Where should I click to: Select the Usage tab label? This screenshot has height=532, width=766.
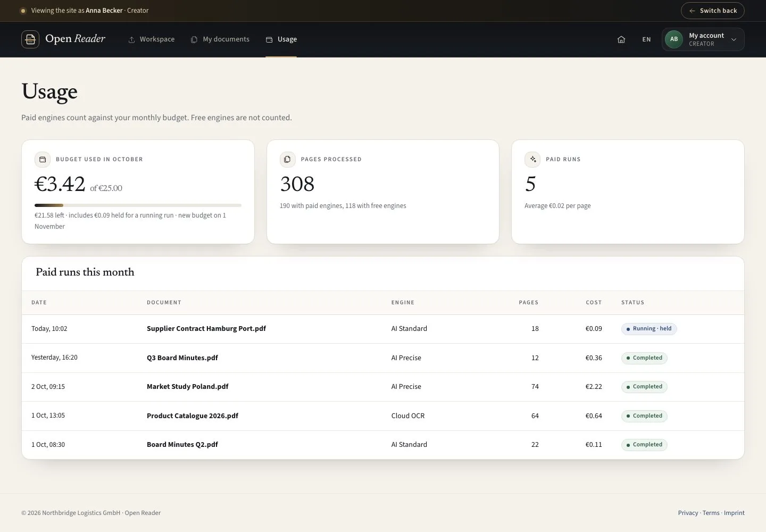coord(287,39)
